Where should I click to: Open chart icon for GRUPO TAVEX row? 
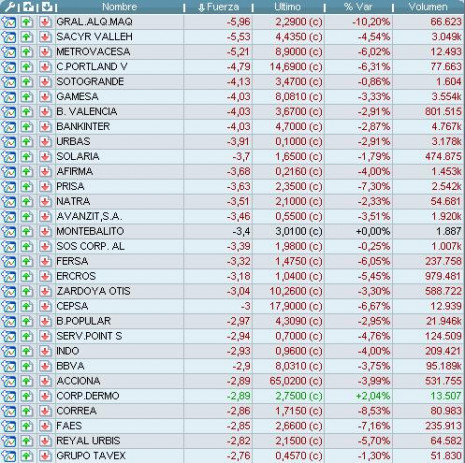click(x=9, y=456)
